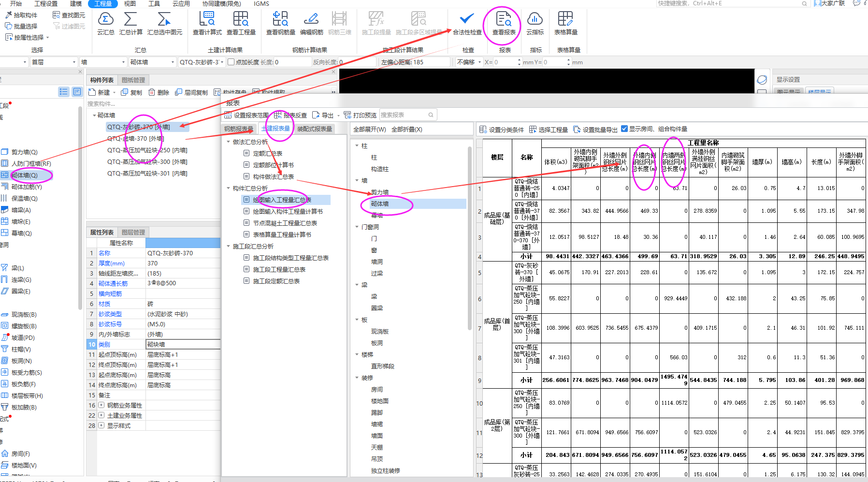Click 删除 delete in component list toolbar

(159, 92)
